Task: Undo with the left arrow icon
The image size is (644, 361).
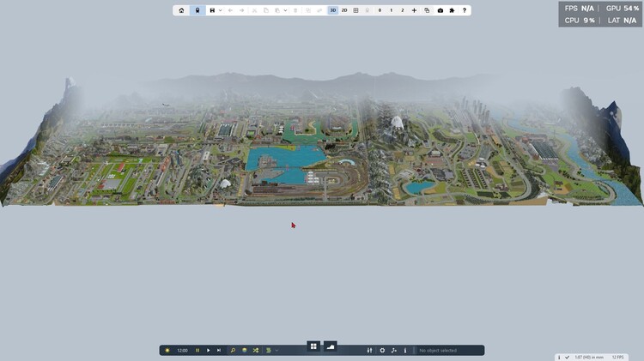Action: tap(230, 10)
